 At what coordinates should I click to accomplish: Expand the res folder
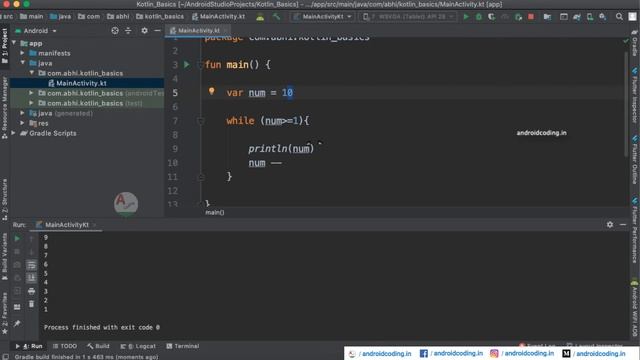(22, 123)
